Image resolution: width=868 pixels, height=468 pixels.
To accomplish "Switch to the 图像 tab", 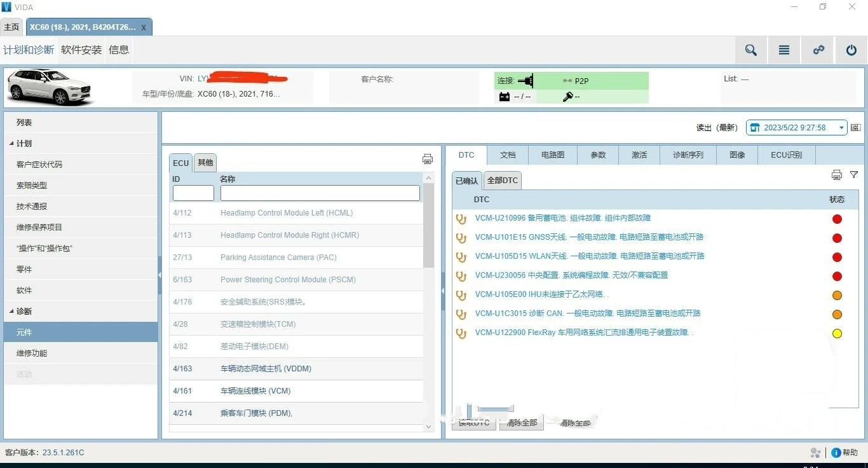I will pyautogui.click(x=737, y=155).
